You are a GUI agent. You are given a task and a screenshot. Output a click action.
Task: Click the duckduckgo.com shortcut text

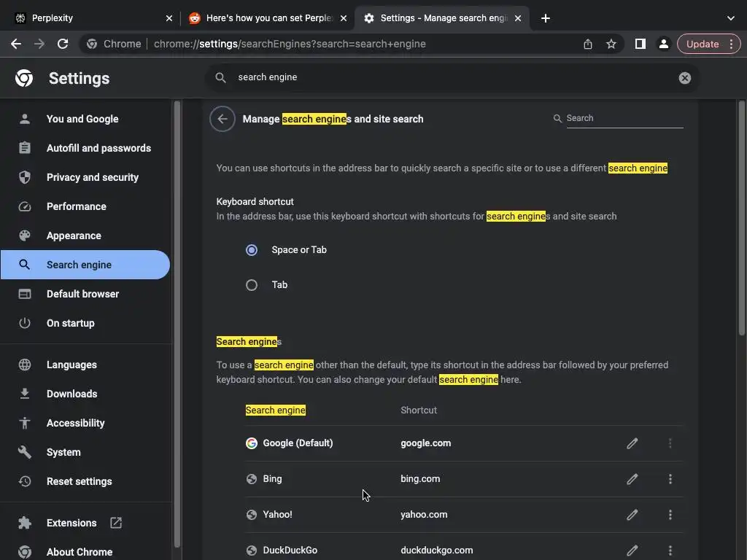point(437,550)
